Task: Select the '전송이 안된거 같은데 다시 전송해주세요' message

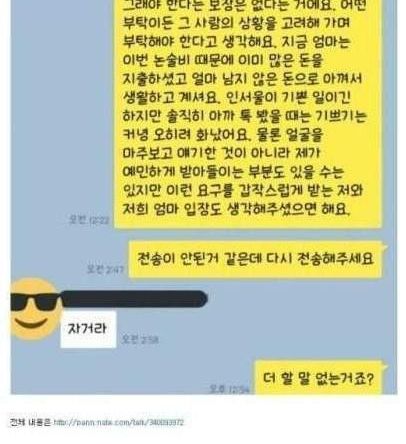Action: click(255, 259)
